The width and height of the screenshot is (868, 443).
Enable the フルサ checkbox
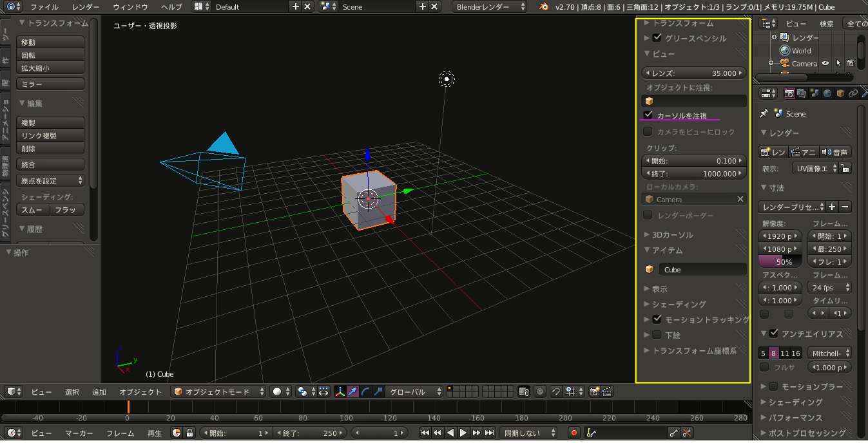(764, 367)
